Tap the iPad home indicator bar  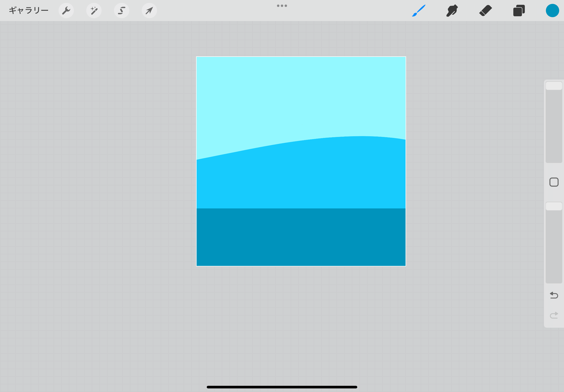click(282, 387)
